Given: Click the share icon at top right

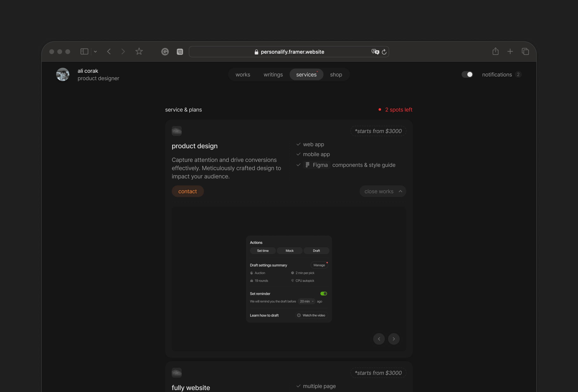Looking at the screenshot, I should tap(495, 51).
